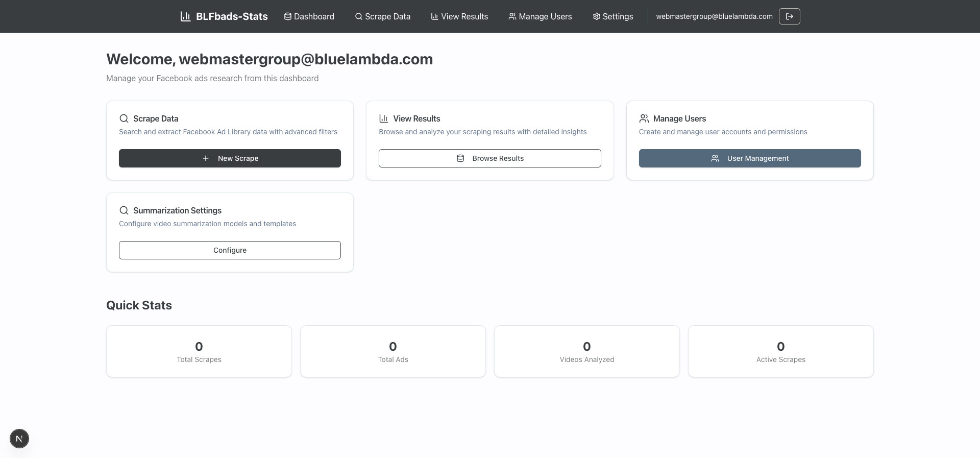Screen dimensions: 980x458
Task: Select the Total Scrapes stat card
Action: pyautogui.click(x=199, y=351)
